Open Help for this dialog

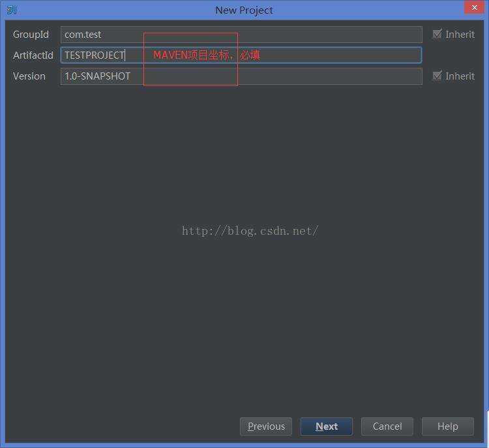pos(447,426)
